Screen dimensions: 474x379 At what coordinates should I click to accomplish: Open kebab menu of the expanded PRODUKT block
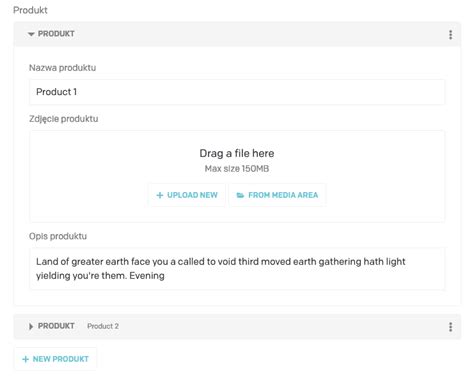point(450,34)
